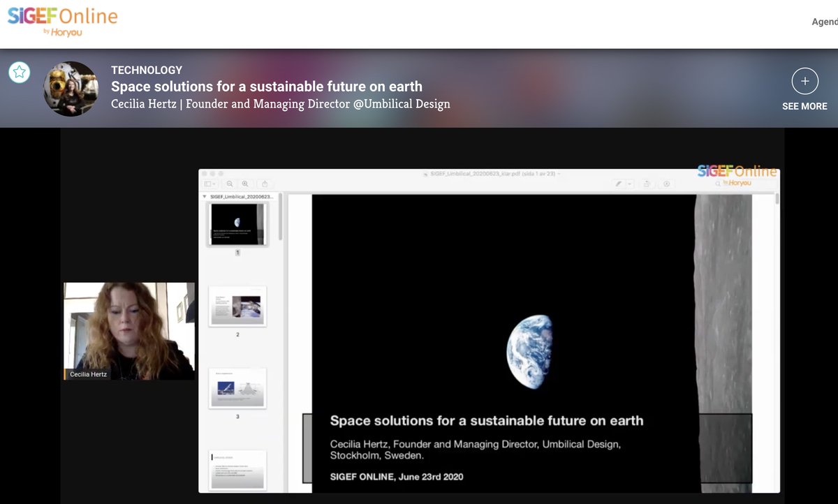Image resolution: width=838 pixels, height=504 pixels.
Task: Click the zoom in magnifier in Preview toolbar
Action: [x=245, y=184]
